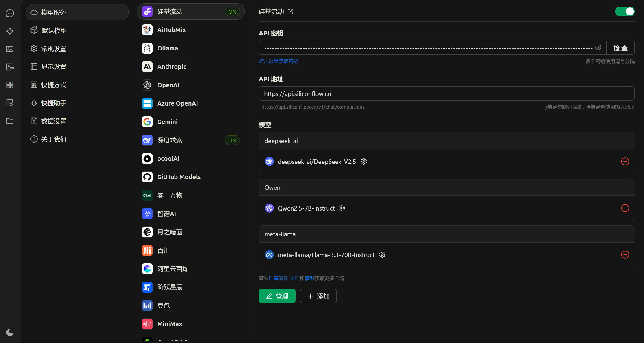Select the ocoolAI provider

click(191, 159)
